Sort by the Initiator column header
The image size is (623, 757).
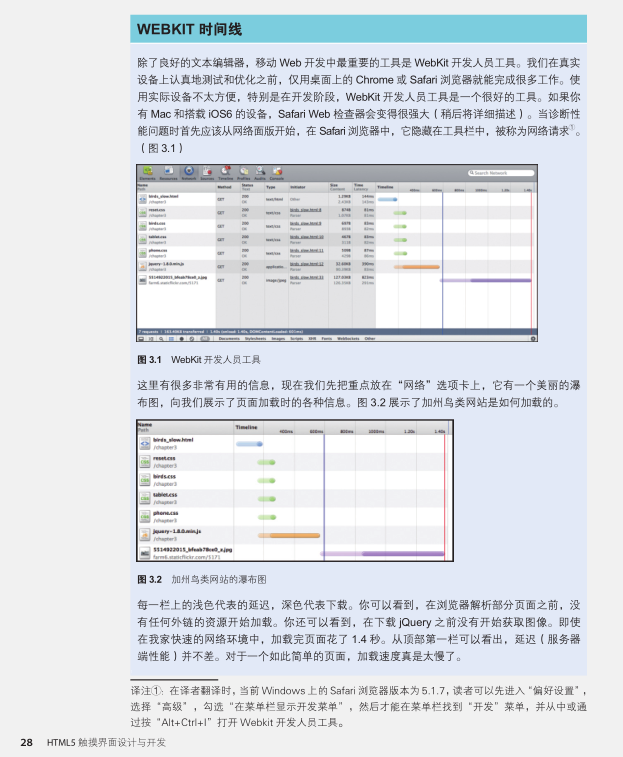(309, 187)
